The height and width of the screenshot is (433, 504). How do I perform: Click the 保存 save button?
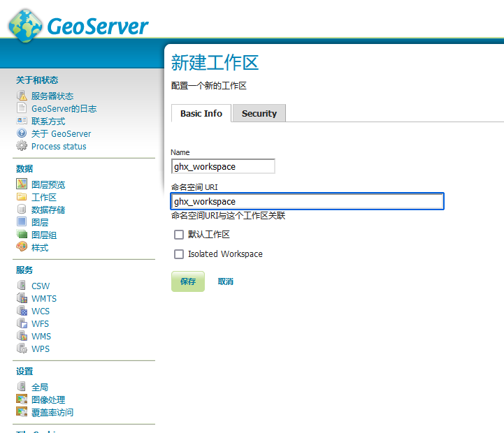click(188, 281)
